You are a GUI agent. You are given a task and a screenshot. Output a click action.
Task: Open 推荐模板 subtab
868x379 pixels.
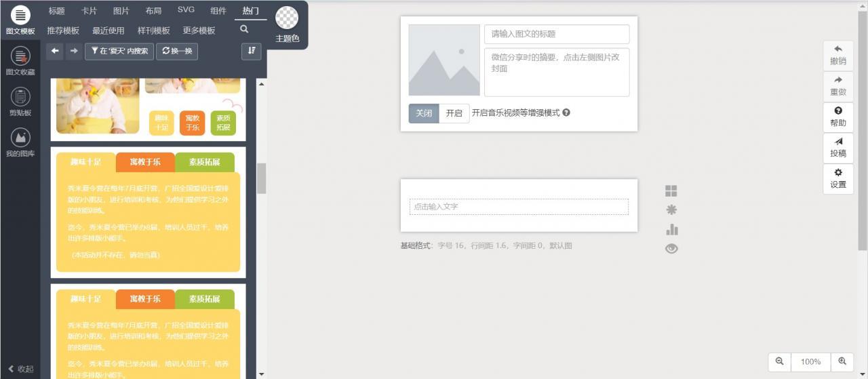[x=63, y=31]
